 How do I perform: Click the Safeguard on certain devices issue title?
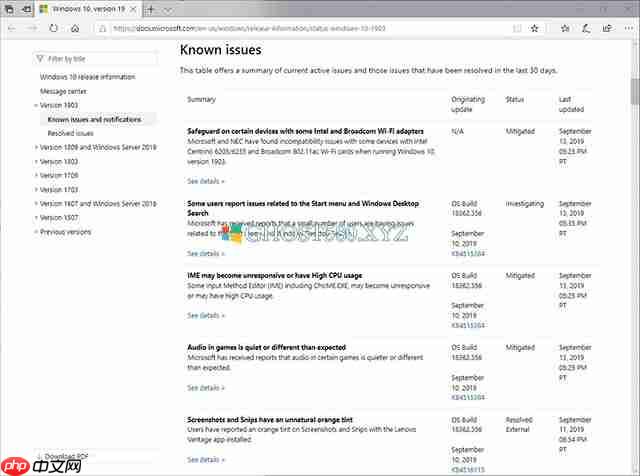pos(305,131)
